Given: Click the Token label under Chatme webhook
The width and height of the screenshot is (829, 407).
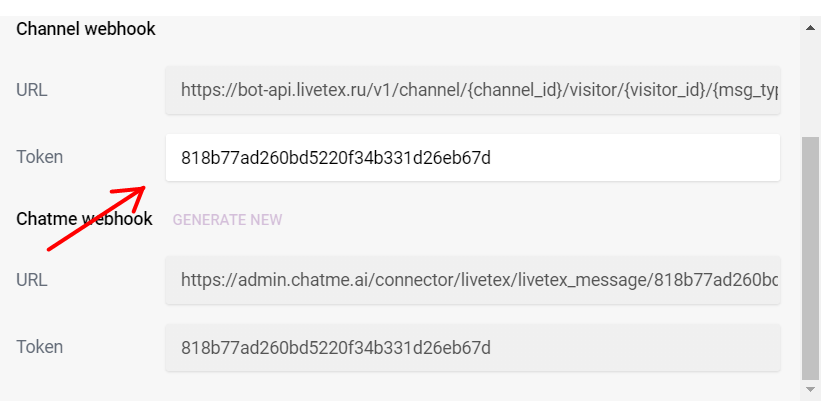Looking at the screenshot, I should pyautogui.click(x=40, y=347).
